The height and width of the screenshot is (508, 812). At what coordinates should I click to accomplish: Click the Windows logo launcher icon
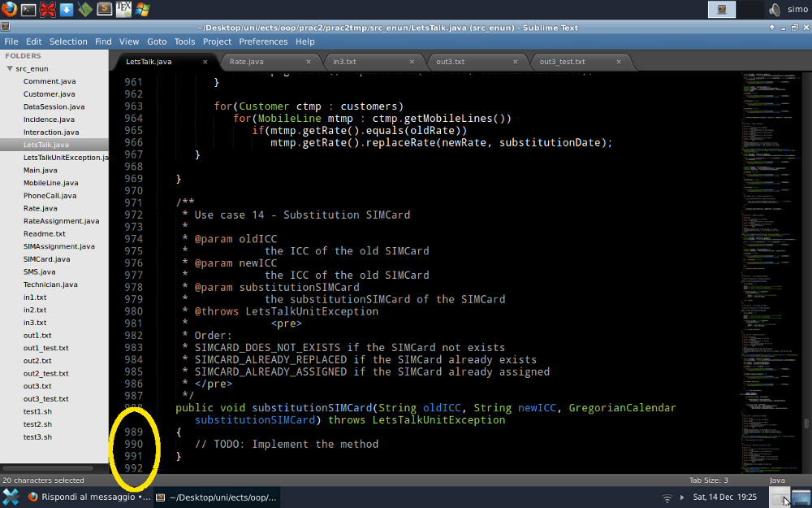click(x=143, y=10)
